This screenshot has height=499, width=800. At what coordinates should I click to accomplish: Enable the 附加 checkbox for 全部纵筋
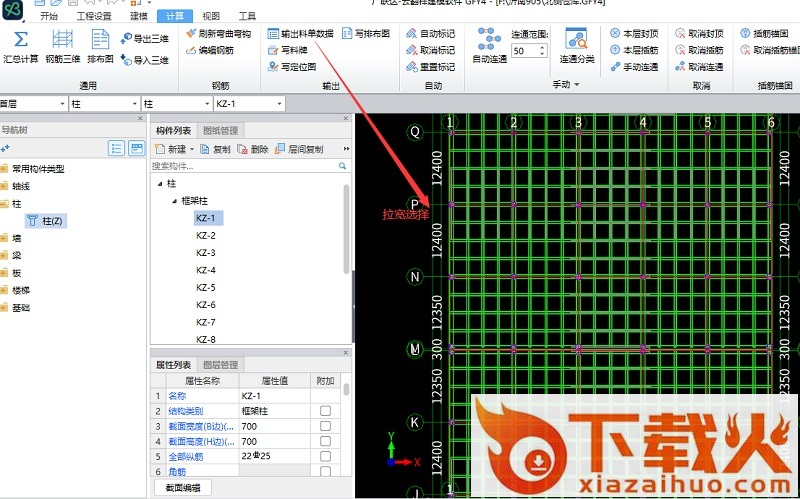pyautogui.click(x=325, y=456)
